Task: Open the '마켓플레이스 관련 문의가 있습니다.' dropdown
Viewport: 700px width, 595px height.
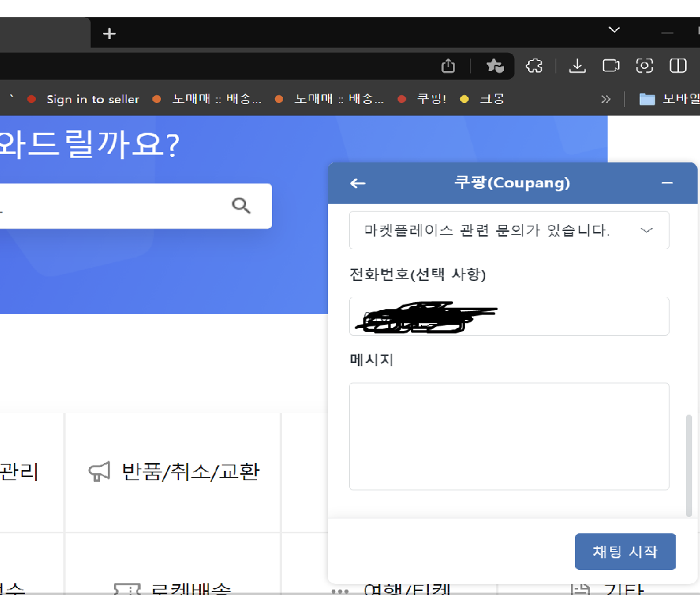Action: (x=509, y=230)
